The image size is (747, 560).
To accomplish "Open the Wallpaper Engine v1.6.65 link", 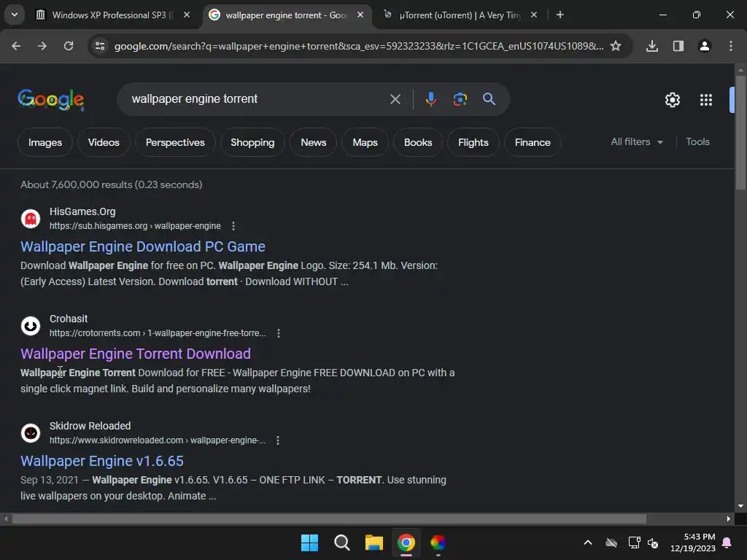I will (102, 461).
